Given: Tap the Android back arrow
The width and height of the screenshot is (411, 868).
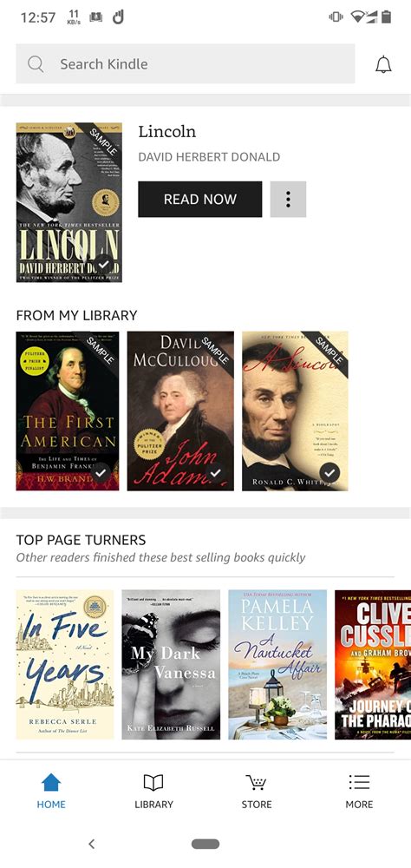Looking at the screenshot, I should coord(92,844).
